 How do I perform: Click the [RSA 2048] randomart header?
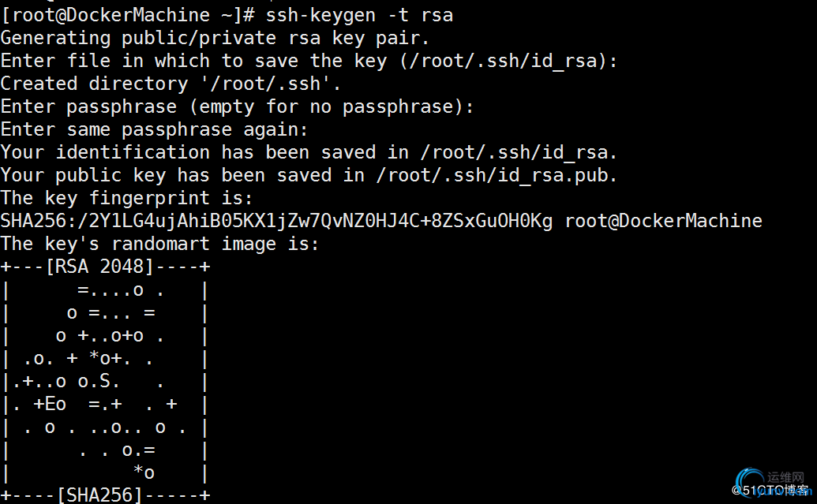pyautogui.click(x=99, y=267)
